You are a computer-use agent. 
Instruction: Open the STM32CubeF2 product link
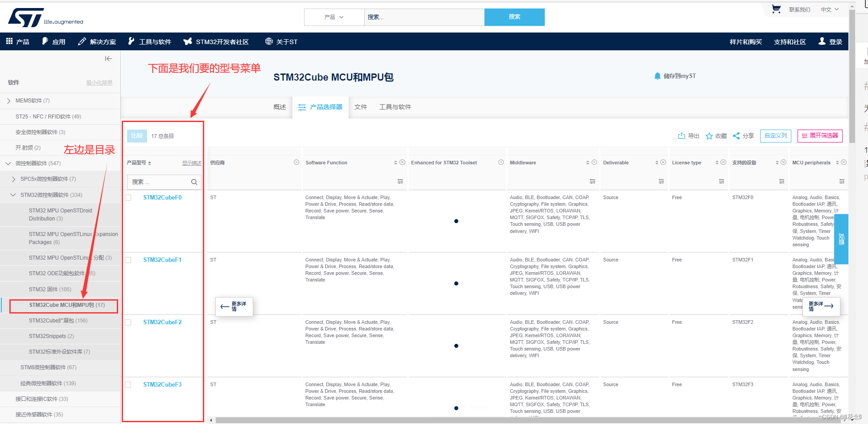click(162, 322)
